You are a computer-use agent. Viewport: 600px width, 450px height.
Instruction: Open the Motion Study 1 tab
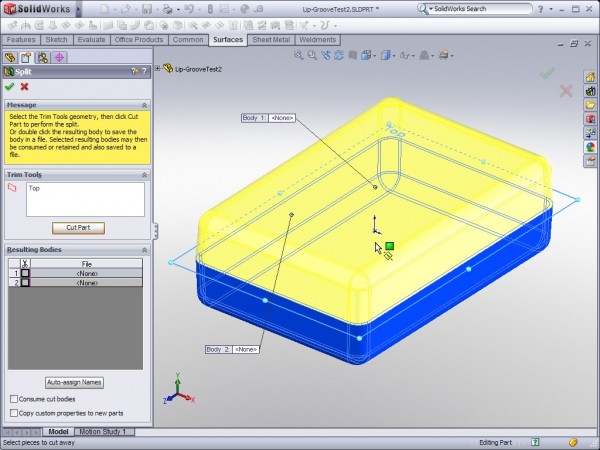point(102,432)
